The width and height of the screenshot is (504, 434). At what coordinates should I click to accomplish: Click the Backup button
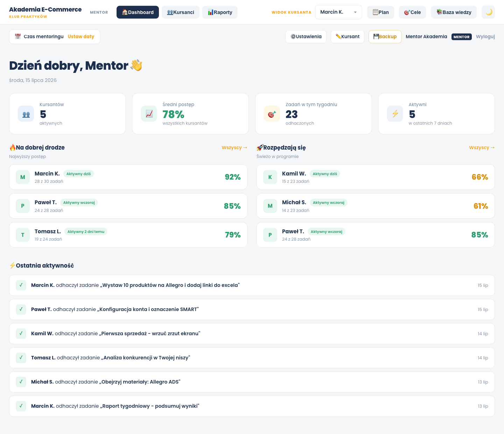click(385, 36)
